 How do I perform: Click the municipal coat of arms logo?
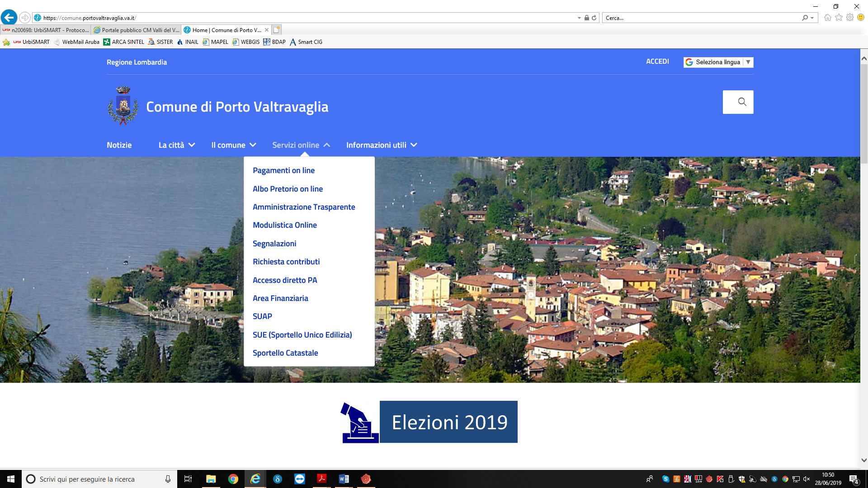coord(123,105)
